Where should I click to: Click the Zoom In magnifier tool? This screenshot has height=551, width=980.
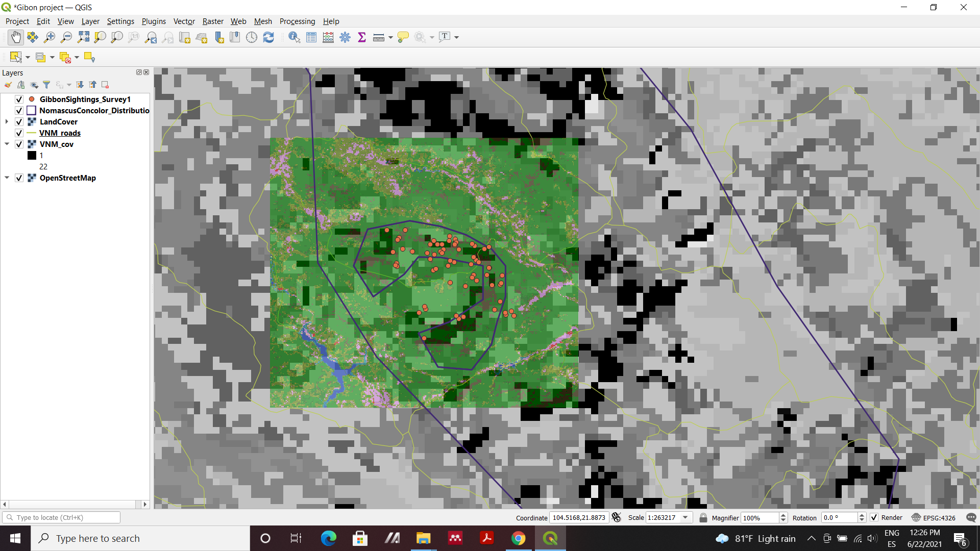click(x=50, y=37)
